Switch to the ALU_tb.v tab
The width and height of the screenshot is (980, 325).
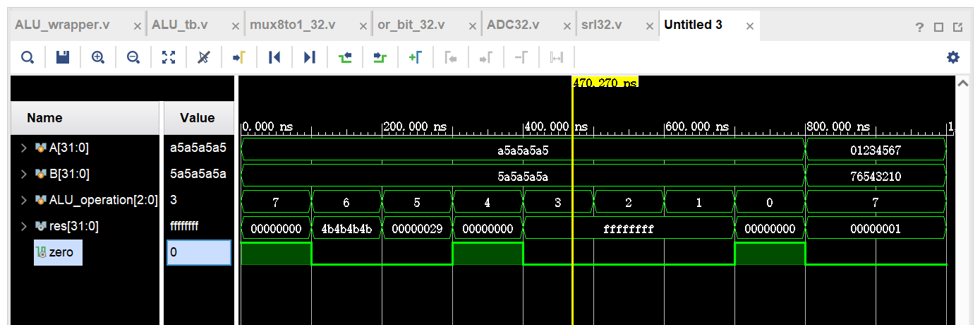coord(180,25)
